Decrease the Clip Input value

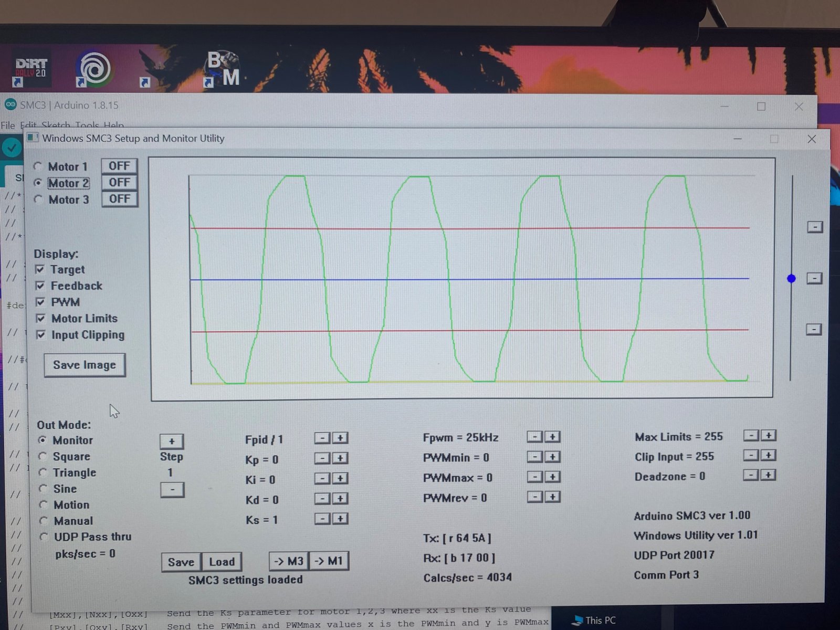[751, 455]
